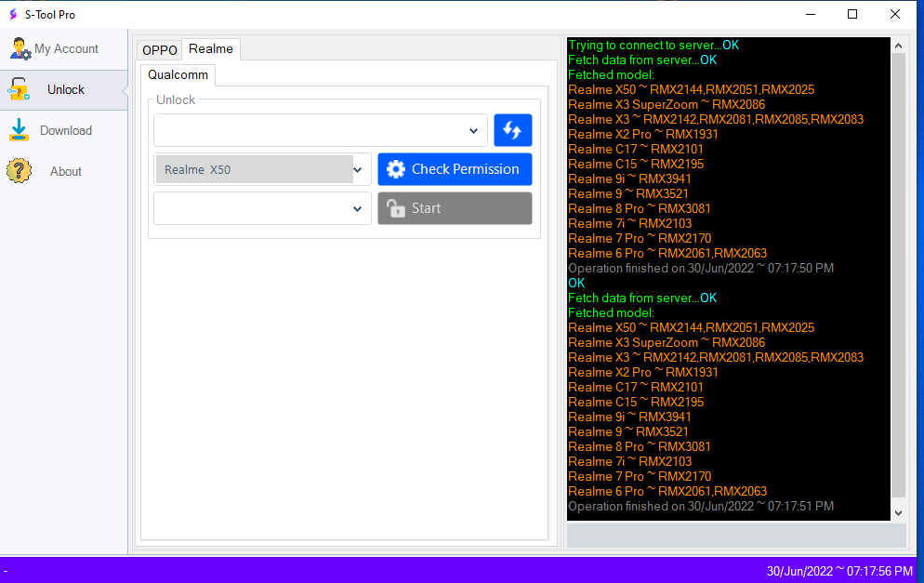
Task: Click the Check Permission button
Action: [x=455, y=169]
